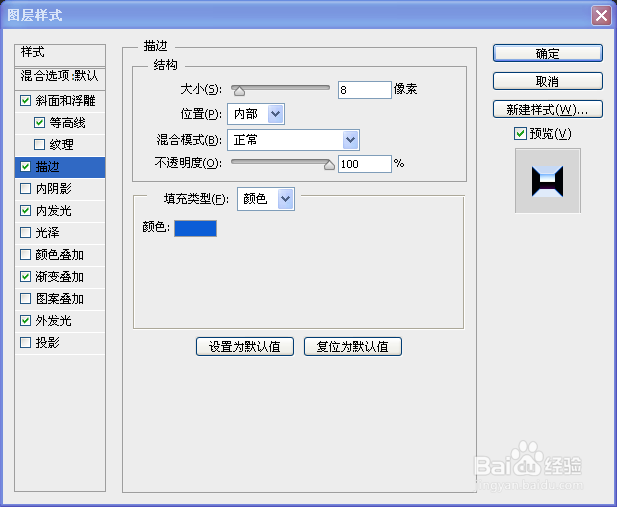This screenshot has height=507, width=617.
Task: Open the 填充类型 dropdown showing 颜色
Action: pyautogui.click(x=266, y=199)
